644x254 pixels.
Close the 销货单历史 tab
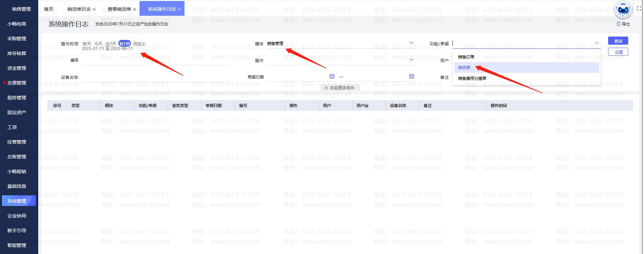[x=94, y=9]
